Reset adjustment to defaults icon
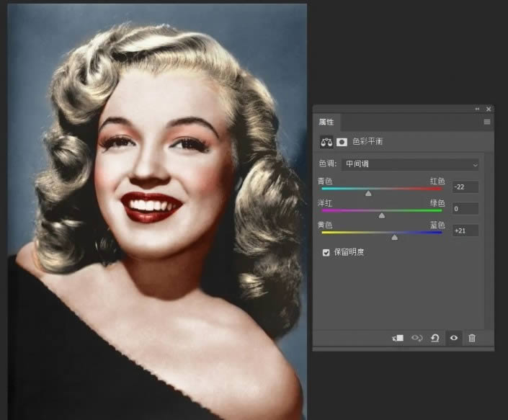The image size is (508, 420). [435, 338]
